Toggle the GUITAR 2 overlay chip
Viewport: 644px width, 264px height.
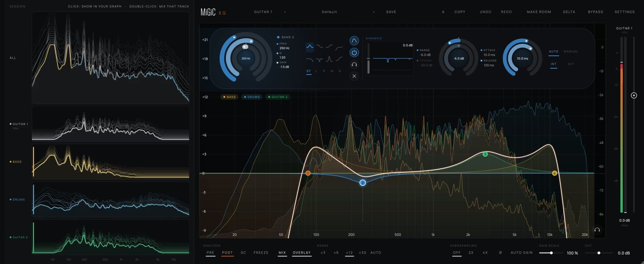(x=278, y=97)
